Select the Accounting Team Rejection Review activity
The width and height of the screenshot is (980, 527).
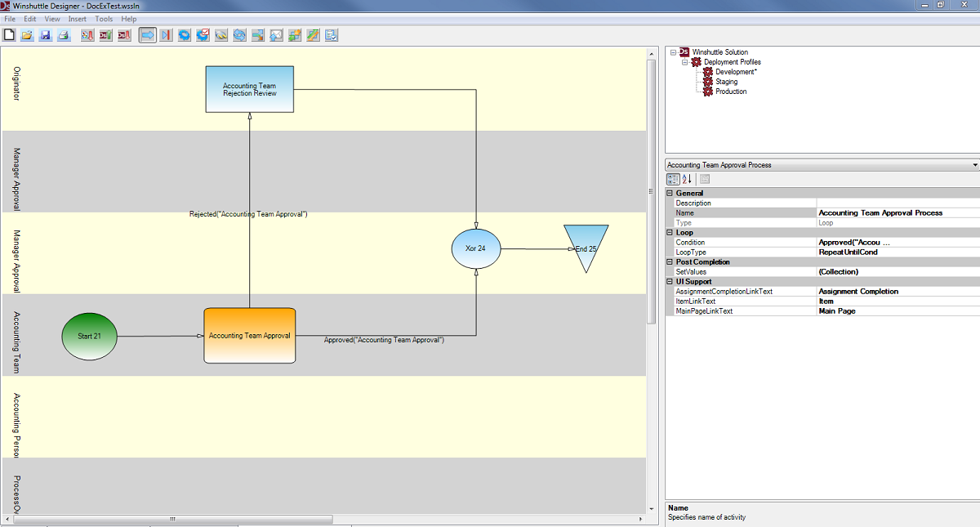pos(249,90)
